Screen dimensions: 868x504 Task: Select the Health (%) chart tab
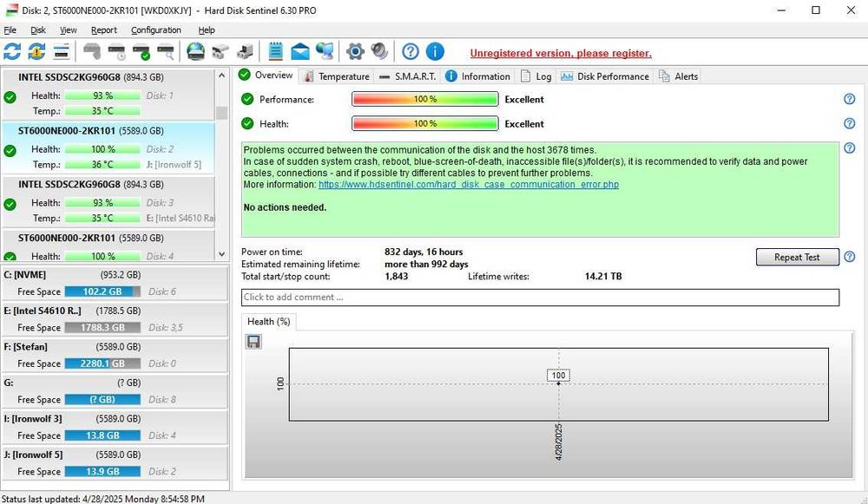click(268, 322)
